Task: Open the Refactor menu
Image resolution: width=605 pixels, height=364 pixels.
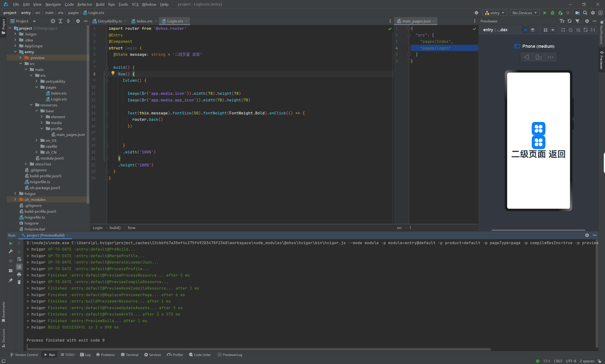Action: click(85, 4)
